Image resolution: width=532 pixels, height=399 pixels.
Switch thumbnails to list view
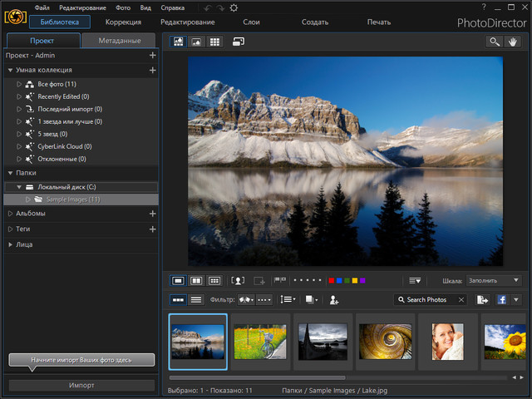tap(196, 299)
